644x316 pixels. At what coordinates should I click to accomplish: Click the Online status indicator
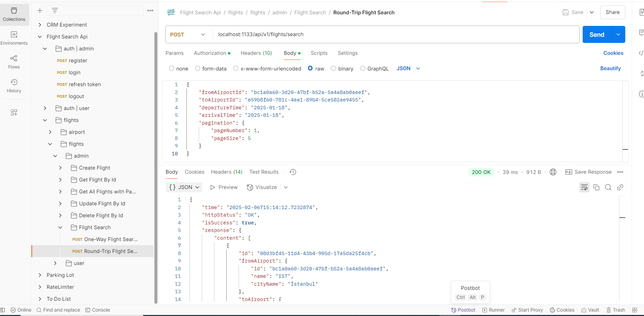pyautogui.click(x=21, y=310)
